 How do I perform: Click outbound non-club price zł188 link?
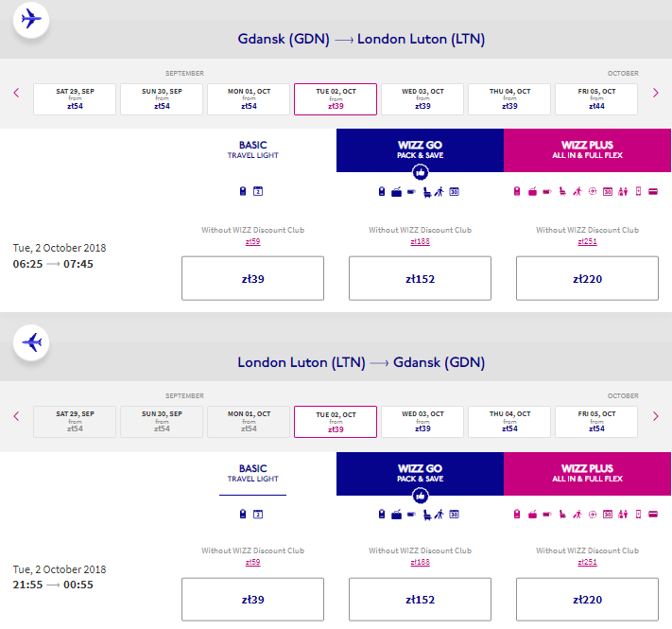coord(420,241)
